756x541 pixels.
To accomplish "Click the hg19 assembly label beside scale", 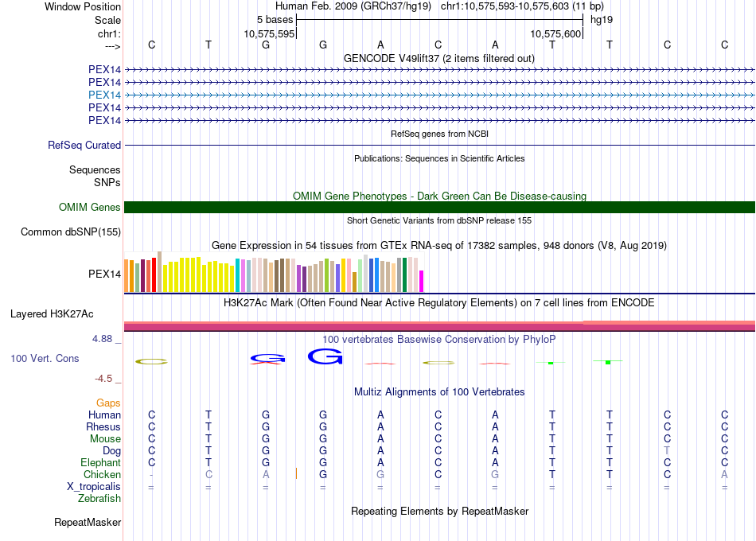I will (602, 20).
